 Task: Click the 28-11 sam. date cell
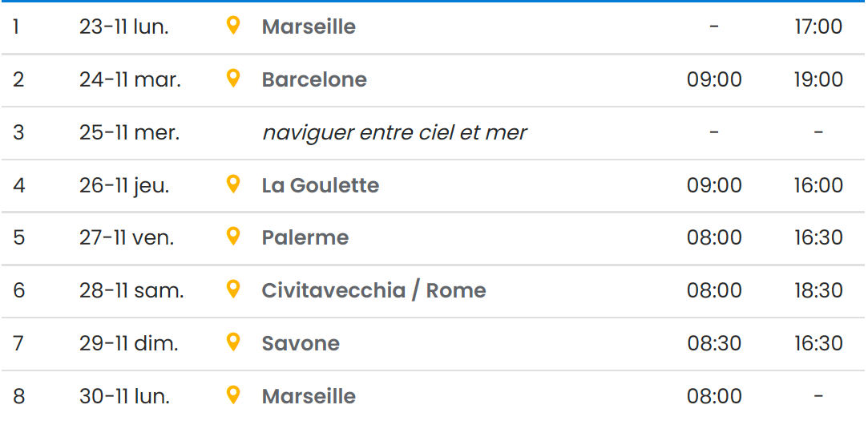tap(131, 290)
